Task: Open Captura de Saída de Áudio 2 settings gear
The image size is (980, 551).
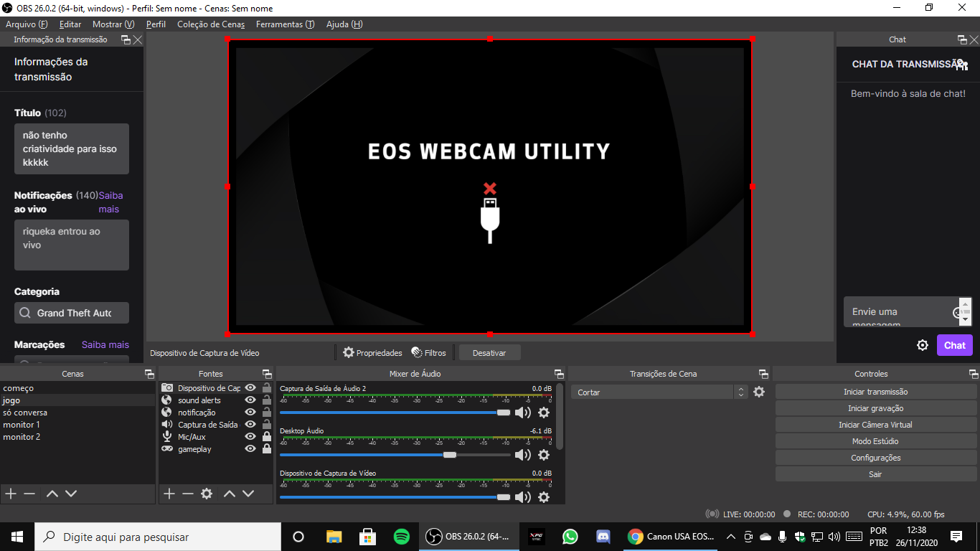Action: (x=544, y=413)
